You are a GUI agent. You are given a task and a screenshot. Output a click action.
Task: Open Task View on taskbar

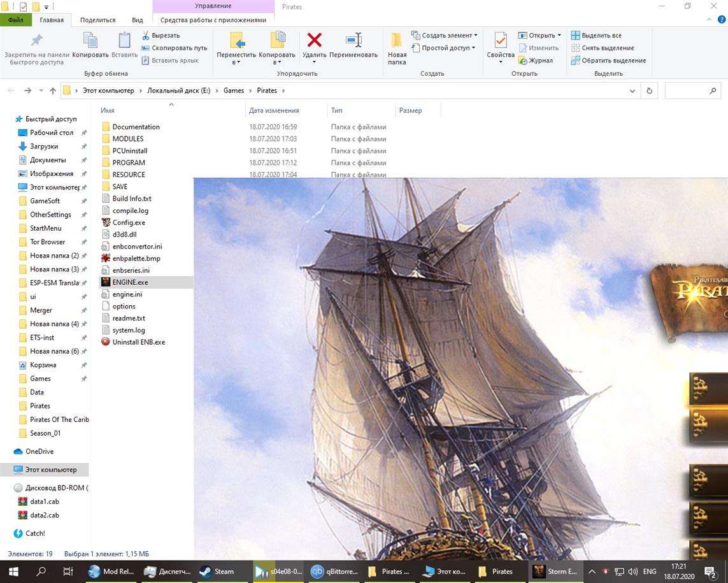click(68, 572)
